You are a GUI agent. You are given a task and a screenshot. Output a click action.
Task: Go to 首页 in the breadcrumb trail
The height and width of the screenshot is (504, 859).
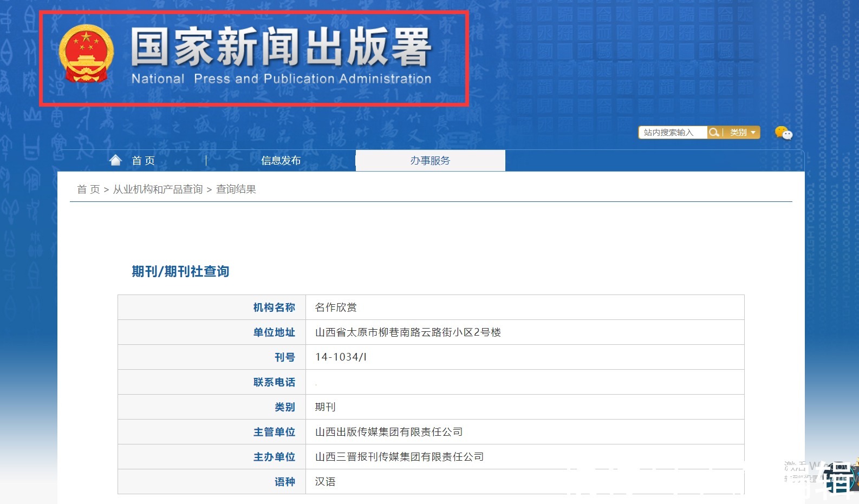pyautogui.click(x=88, y=189)
